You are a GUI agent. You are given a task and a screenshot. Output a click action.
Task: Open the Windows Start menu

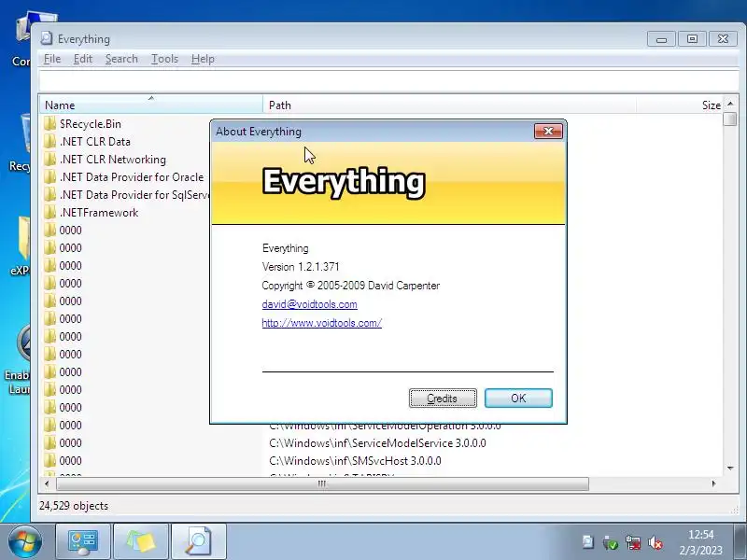click(25, 541)
